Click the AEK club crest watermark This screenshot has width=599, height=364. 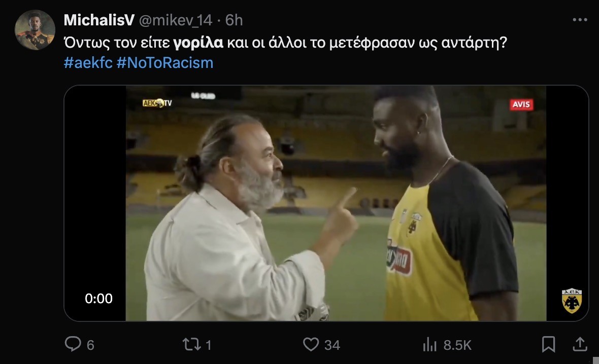(x=572, y=301)
